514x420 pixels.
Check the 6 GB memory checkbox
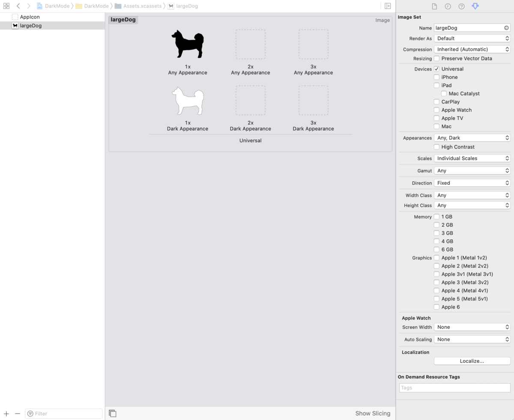[x=436, y=249]
